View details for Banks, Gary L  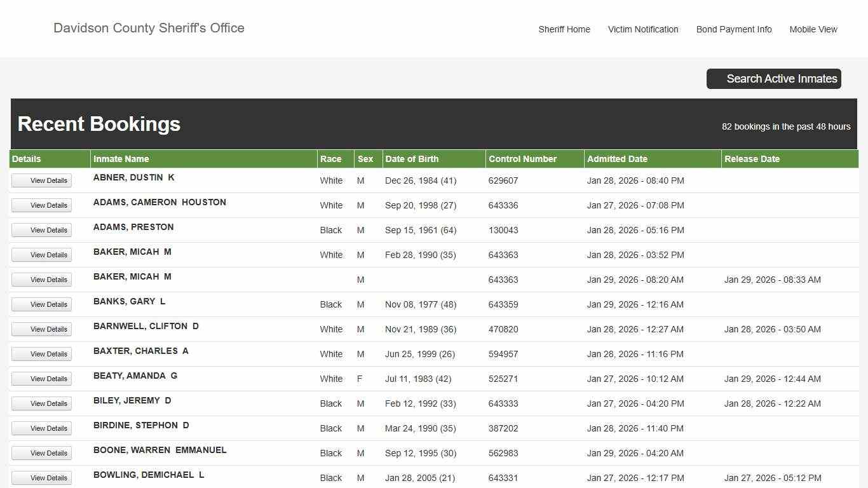[42, 304]
